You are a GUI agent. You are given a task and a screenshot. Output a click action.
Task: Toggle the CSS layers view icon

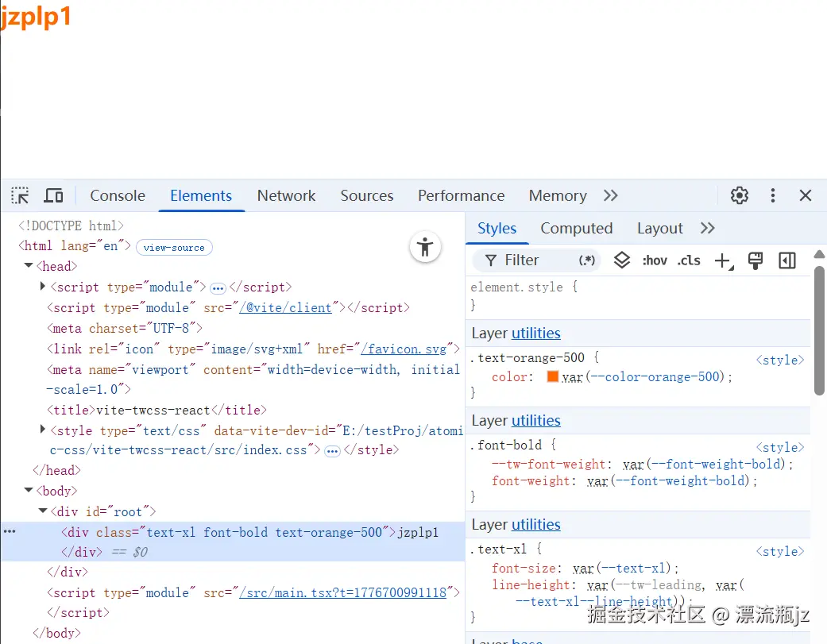pyautogui.click(x=622, y=260)
